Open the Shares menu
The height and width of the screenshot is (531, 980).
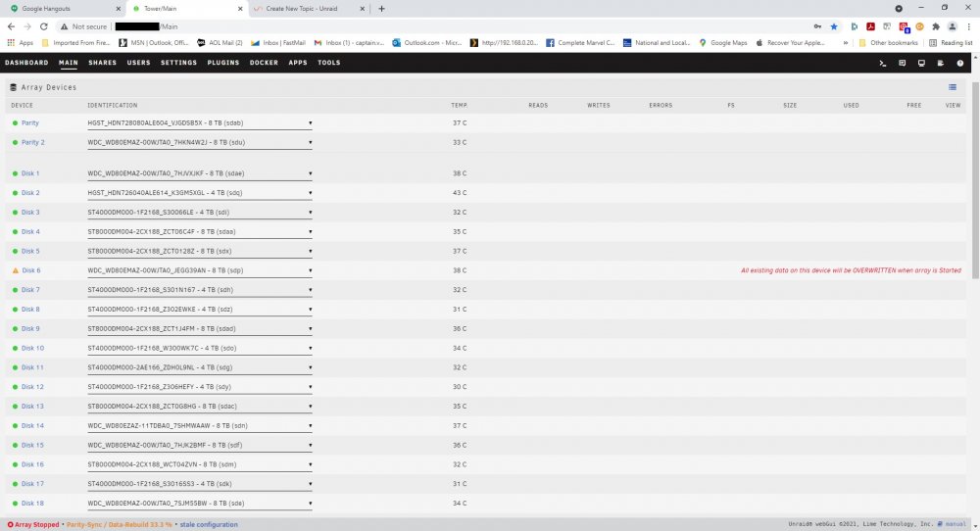coord(103,63)
